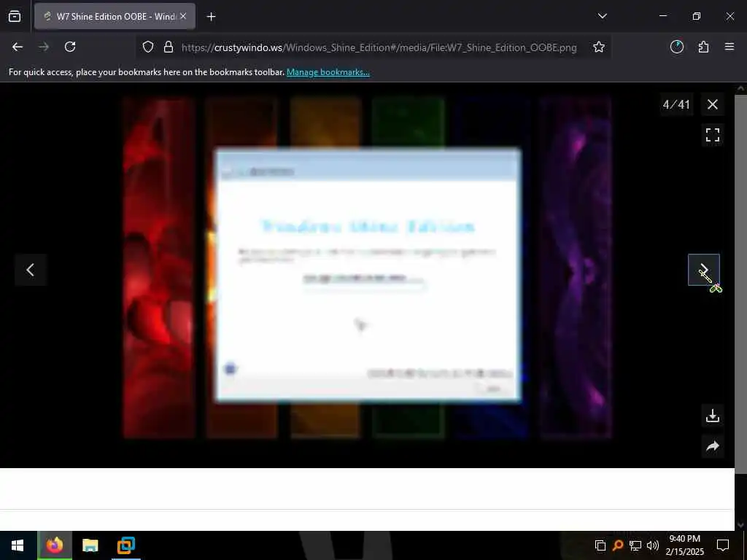Open a new browser tab

[211, 17]
